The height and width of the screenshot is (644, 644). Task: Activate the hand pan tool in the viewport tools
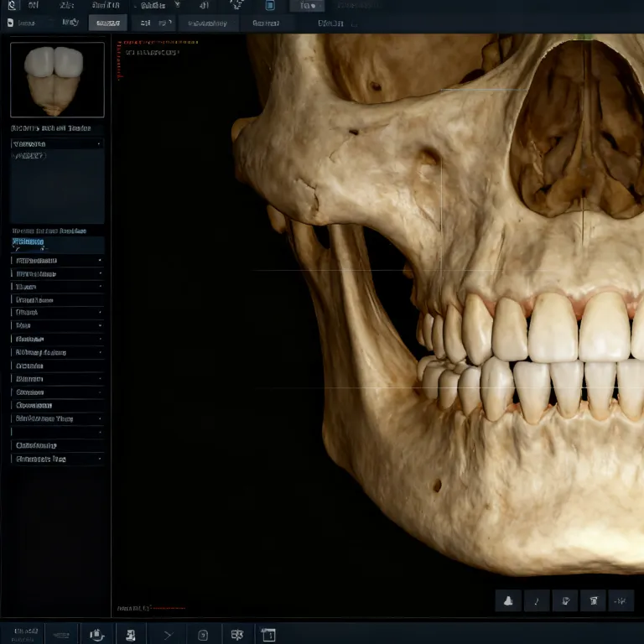click(565, 600)
